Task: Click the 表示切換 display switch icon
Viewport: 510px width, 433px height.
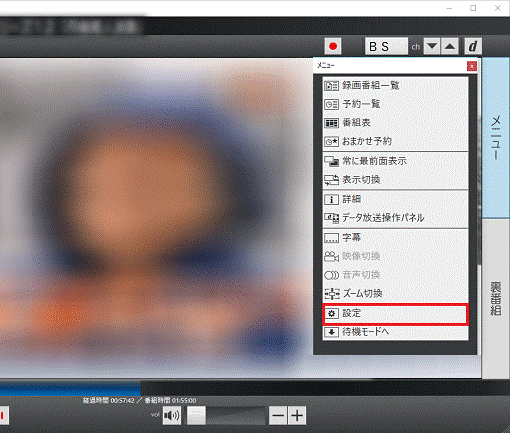Action: [331, 180]
